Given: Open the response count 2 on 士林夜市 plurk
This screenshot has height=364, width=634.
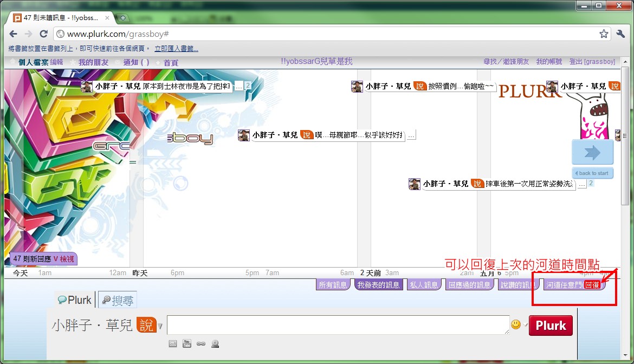Looking at the screenshot, I should pyautogui.click(x=248, y=86).
